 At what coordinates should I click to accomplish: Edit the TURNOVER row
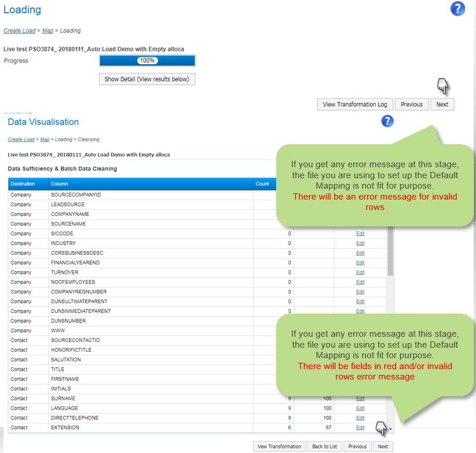[360, 272]
